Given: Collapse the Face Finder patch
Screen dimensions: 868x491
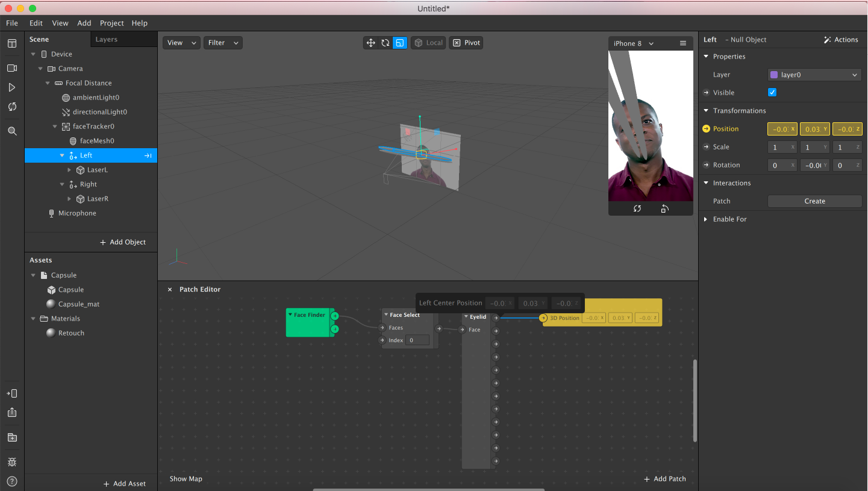Looking at the screenshot, I should [x=290, y=315].
